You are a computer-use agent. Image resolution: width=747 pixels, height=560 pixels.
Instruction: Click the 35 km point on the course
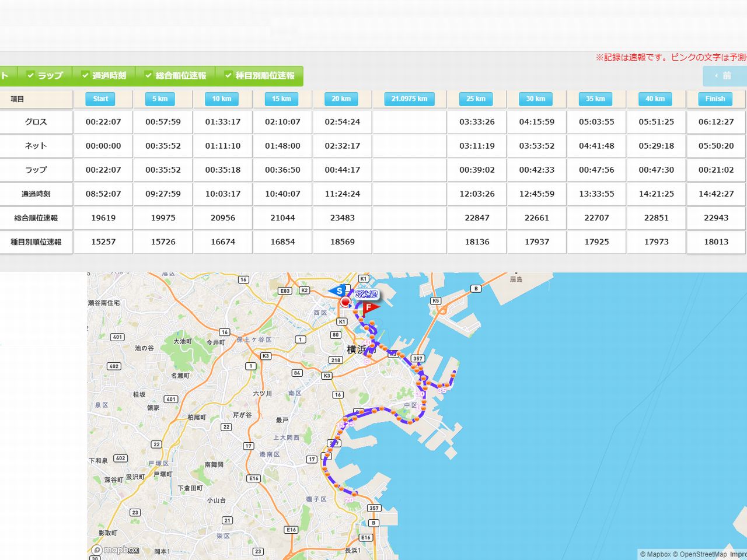coord(442,390)
